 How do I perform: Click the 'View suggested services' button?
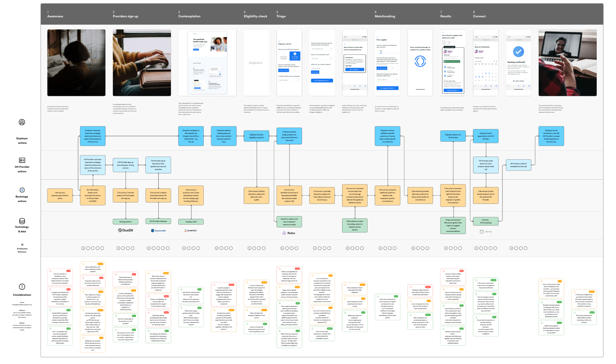[x=322, y=81]
